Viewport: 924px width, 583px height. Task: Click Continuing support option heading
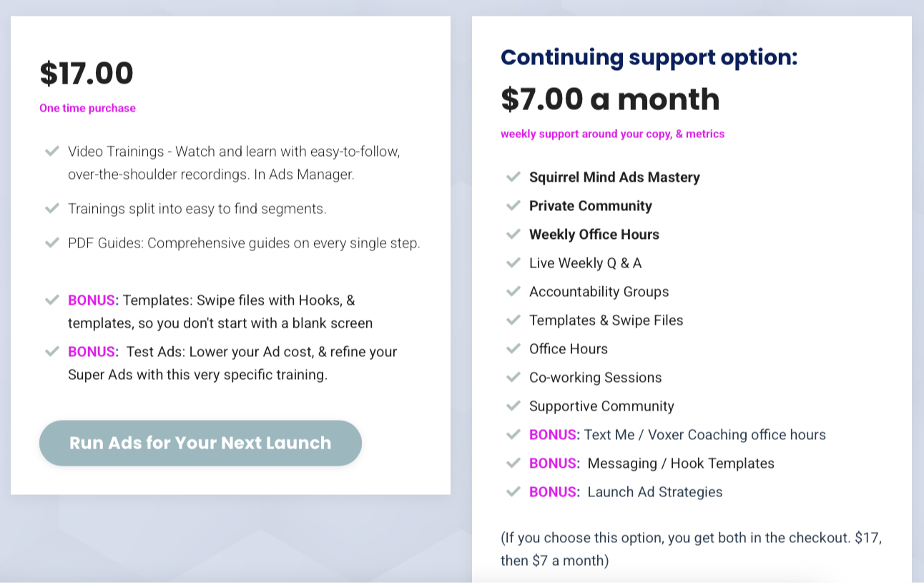click(649, 57)
